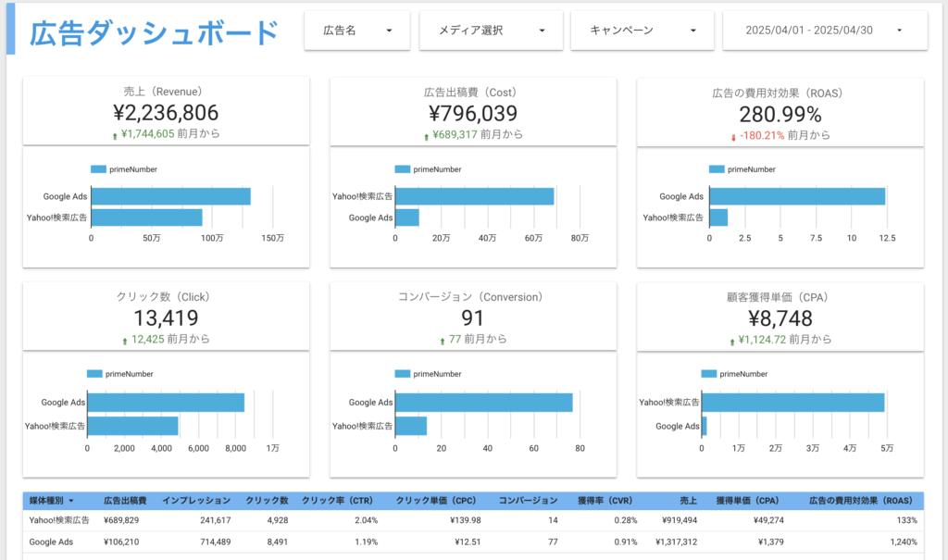Click the primeNumber legend swatch in ROAS chart
Screen dimensions: 948x560
tap(716, 169)
